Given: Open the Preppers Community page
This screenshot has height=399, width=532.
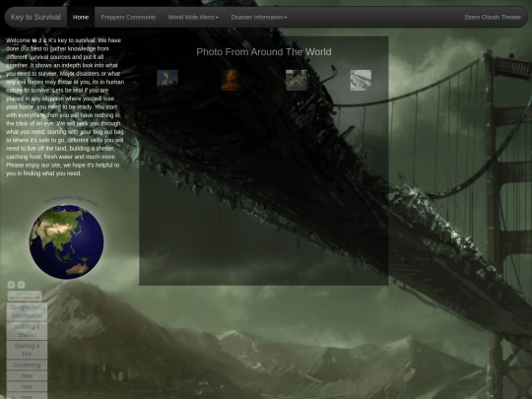Looking at the screenshot, I should [x=128, y=17].
